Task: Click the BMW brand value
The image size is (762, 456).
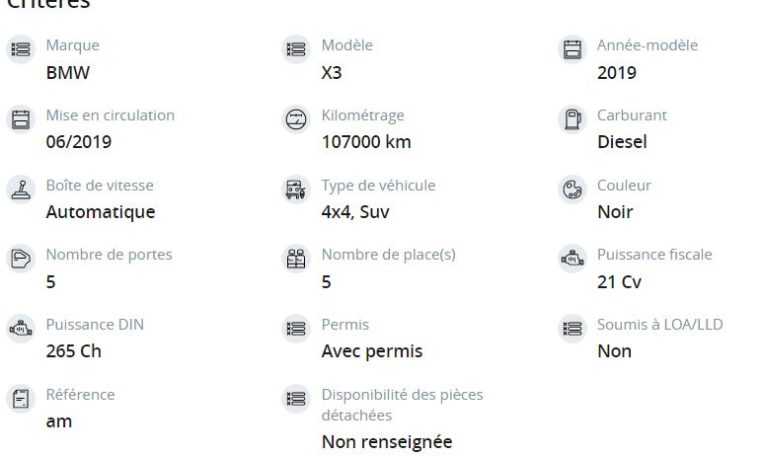Action: (x=68, y=73)
